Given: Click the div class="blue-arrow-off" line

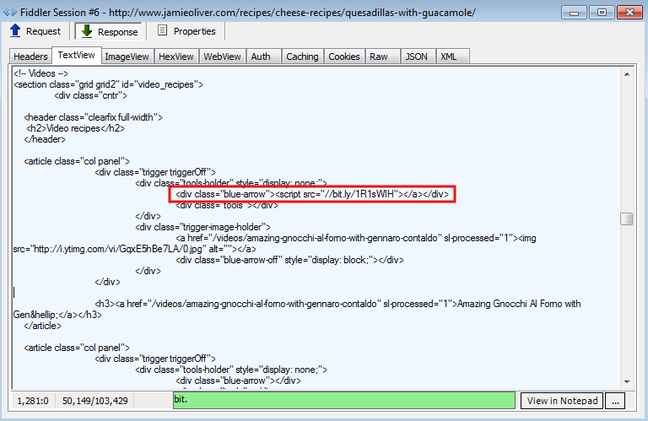Looking at the screenshot, I should pos(290,260).
